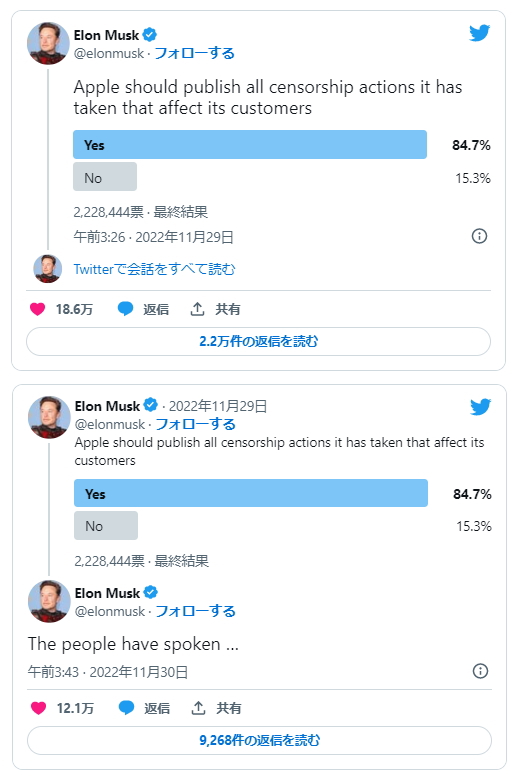Like the tweet with 12.1万 hearts

(x=39, y=708)
